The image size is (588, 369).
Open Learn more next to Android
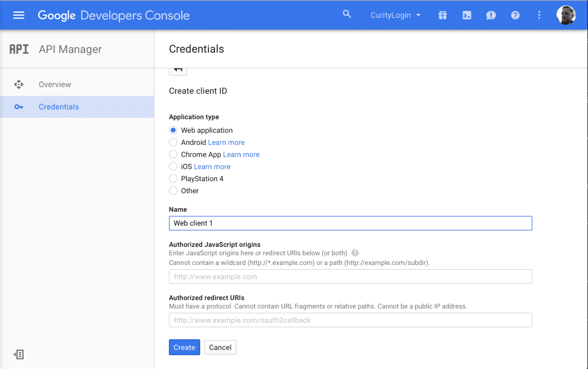click(226, 142)
